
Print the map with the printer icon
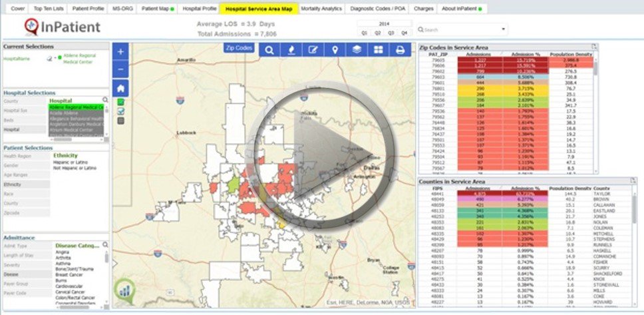[x=400, y=50]
